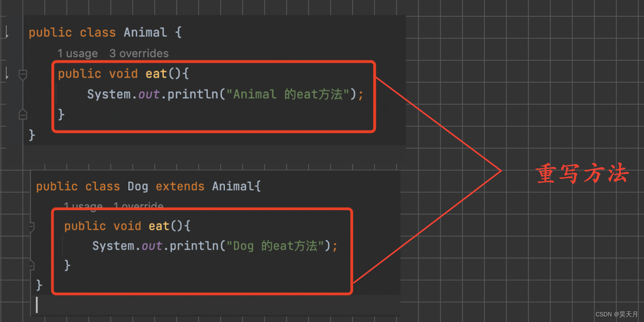Open '1 override' hint in Dog class

point(138,207)
